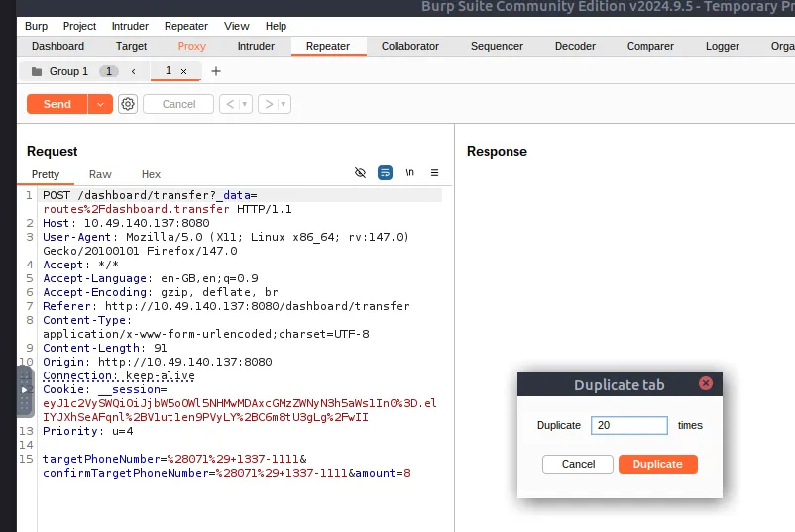The width and height of the screenshot is (795, 532).
Task: Toggle showing non-printable characters (\n)
Action: tap(409, 172)
